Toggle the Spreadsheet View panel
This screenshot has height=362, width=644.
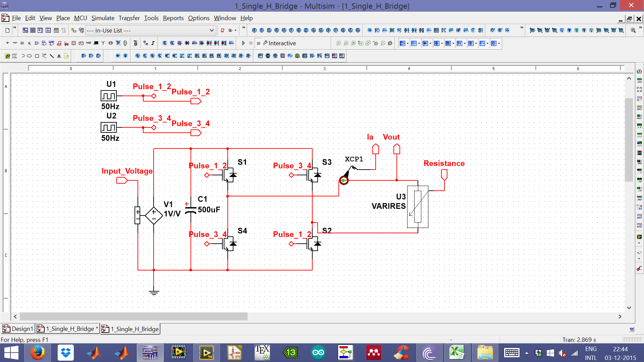click(33, 30)
